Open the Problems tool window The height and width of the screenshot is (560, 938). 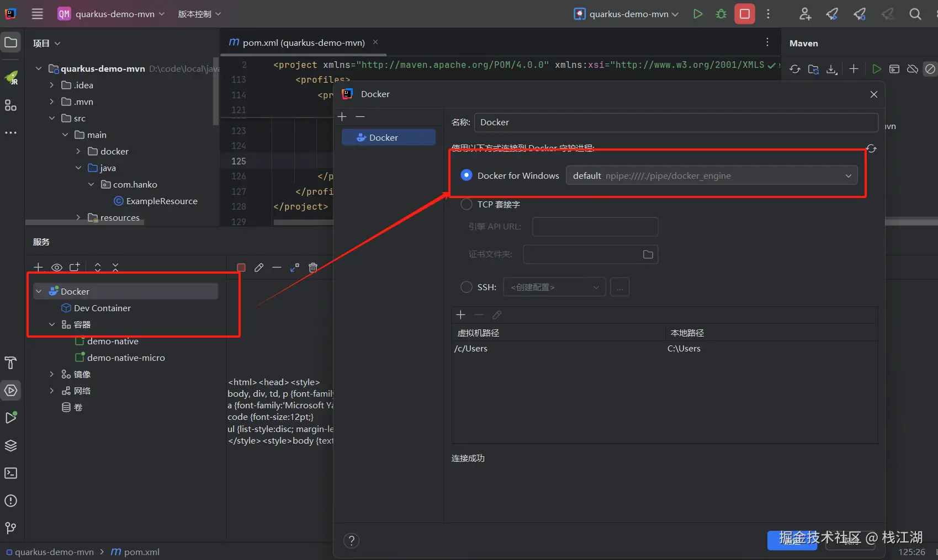click(11, 500)
